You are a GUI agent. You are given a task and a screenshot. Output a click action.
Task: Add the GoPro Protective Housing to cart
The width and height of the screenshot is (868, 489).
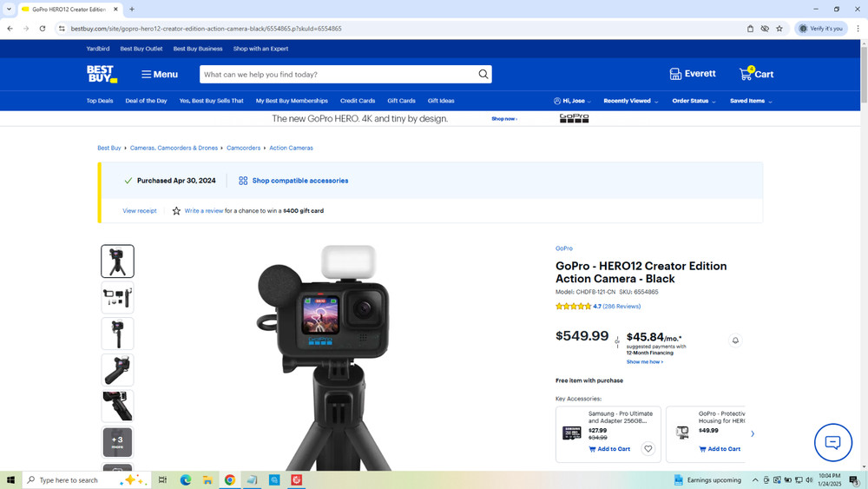(x=720, y=449)
